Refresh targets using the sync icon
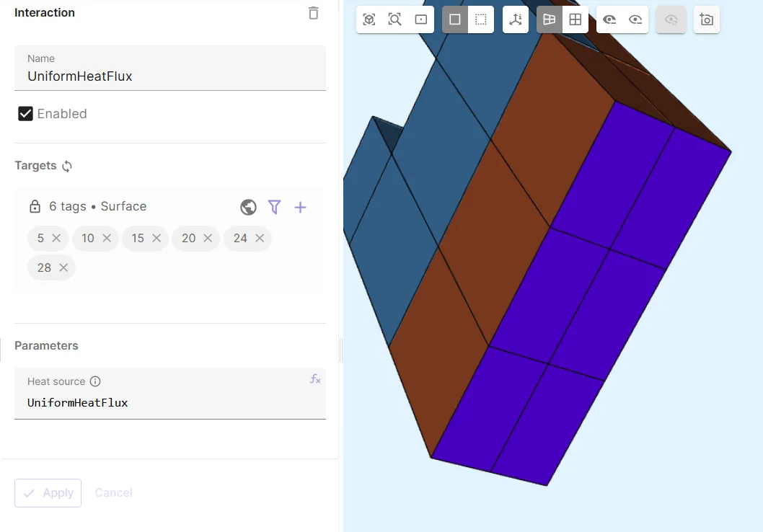This screenshot has width=763, height=532. [x=67, y=167]
